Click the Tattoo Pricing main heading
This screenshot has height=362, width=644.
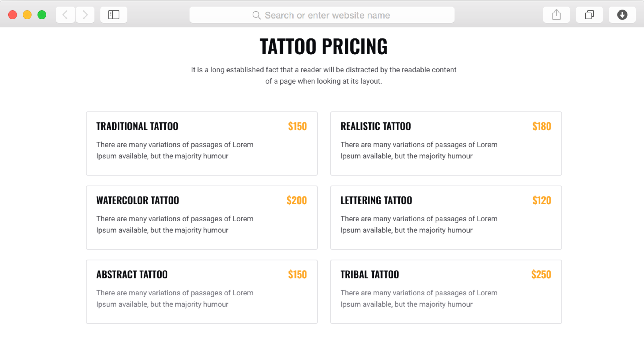click(324, 46)
